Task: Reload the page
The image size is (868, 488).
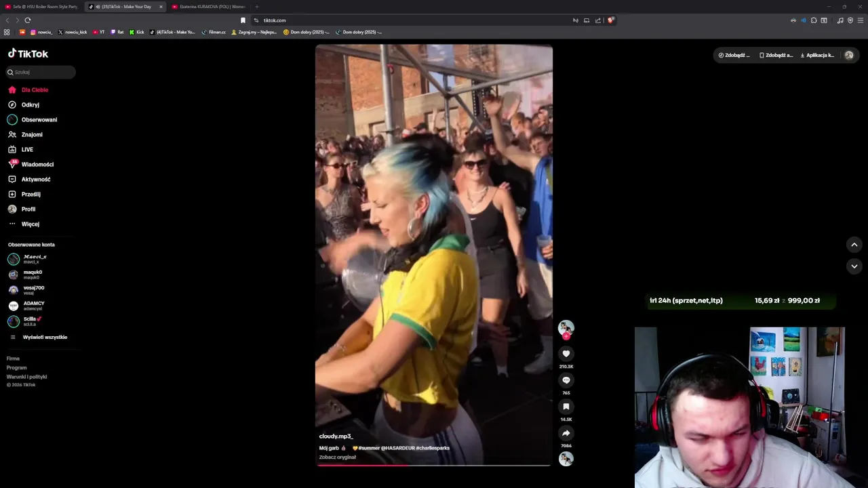Action: click(27, 20)
